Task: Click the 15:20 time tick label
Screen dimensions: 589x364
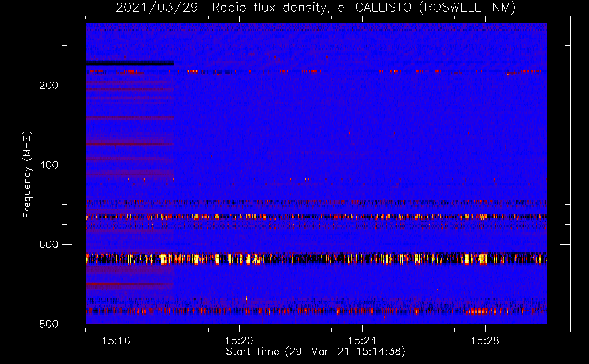Action: (239, 341)
